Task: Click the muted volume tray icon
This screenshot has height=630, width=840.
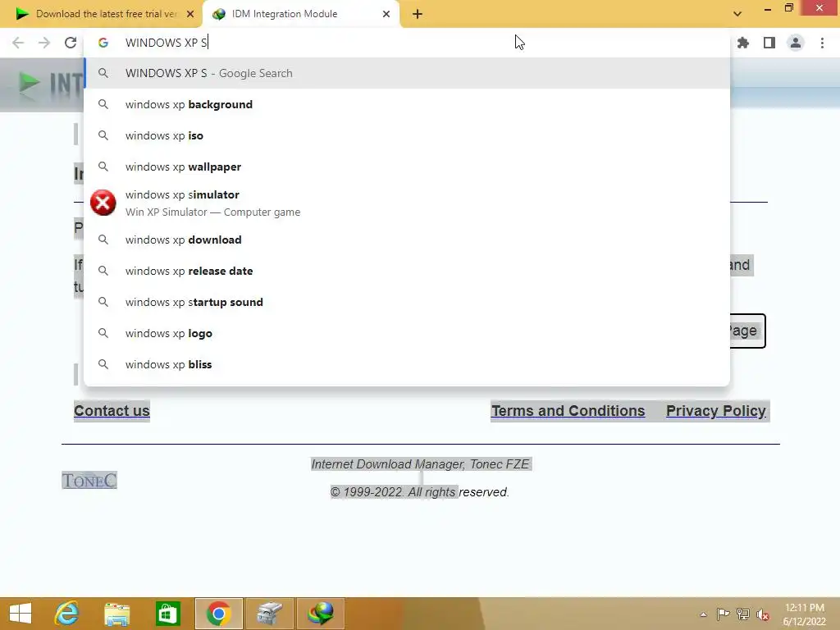Action: pyautogui.click(x=763, y=614)
